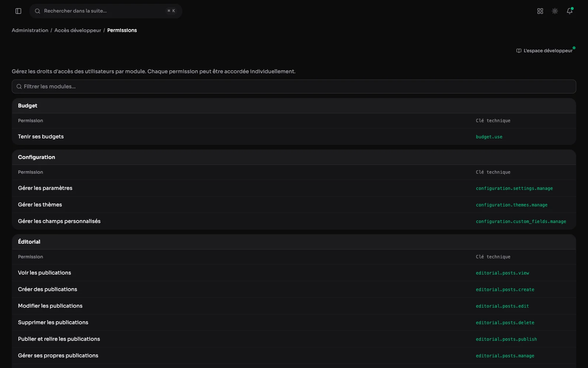This screenshot has height=368, width=588.
Task: Click the book icon beside L'espace développeur
Action: [519, 51]
